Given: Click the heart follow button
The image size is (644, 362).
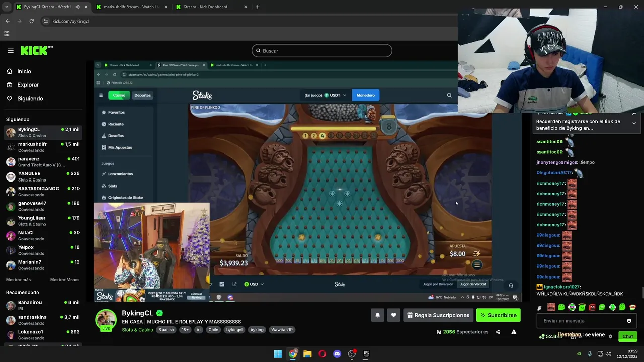Looking at the screenshot, I should point(393,315).
